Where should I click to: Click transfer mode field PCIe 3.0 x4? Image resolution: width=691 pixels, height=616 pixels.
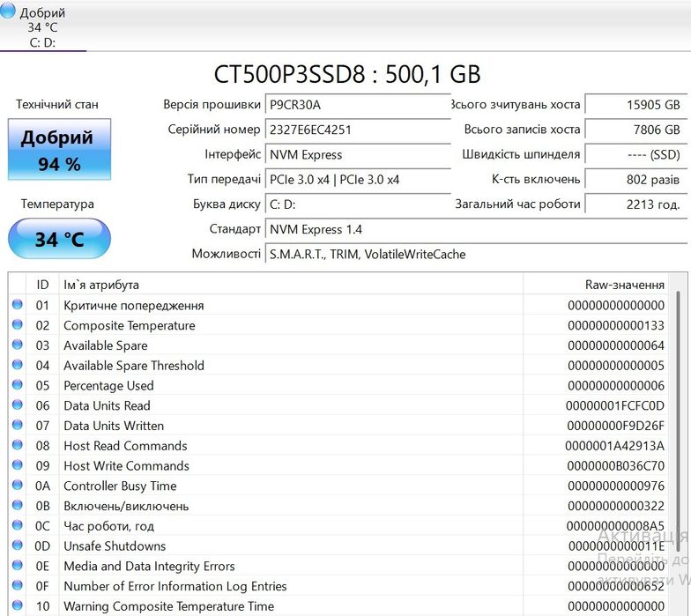click(x=358, y=180)
